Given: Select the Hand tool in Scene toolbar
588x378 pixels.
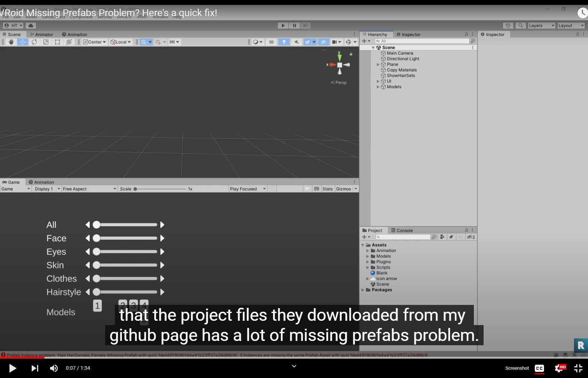Looking at the screenshot, I should pos(11,42).
